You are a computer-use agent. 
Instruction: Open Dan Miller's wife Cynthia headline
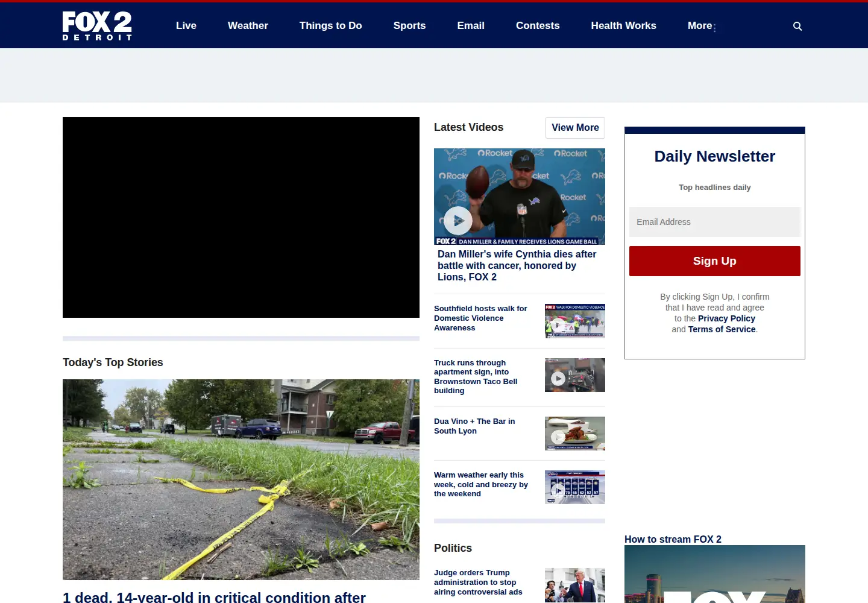517,266
